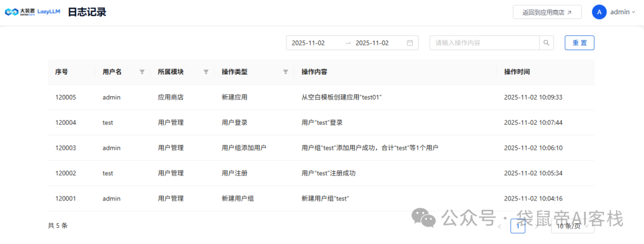The width and height of the screenshot is (644, 244).
Task: Click 用户"test"登录 content cell
Action: 322,122
